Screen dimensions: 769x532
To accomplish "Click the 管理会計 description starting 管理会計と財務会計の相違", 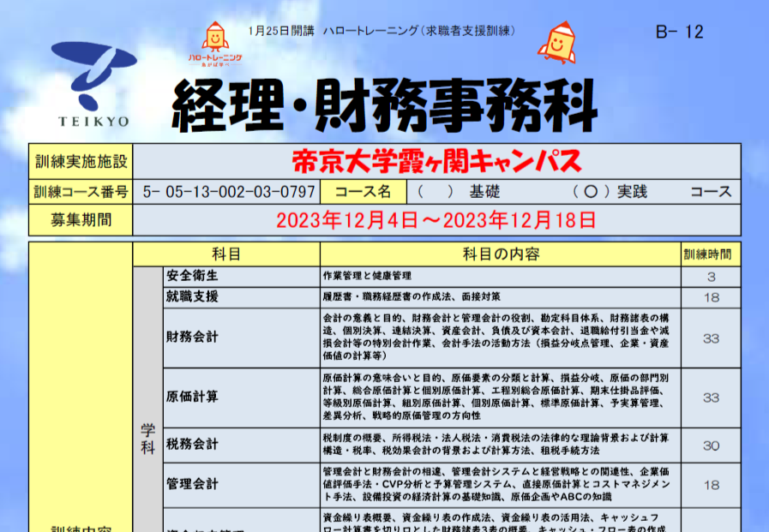I will point(496,484).
